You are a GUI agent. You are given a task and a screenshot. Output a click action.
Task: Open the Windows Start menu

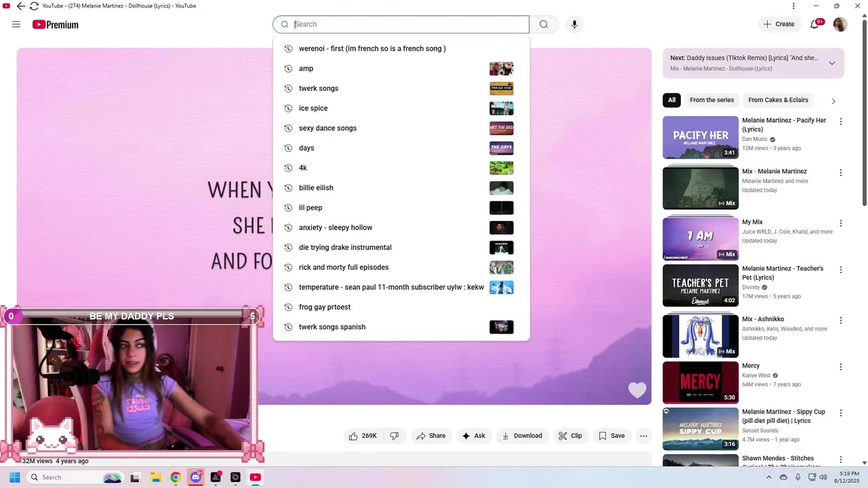click(x=14, y=477)
